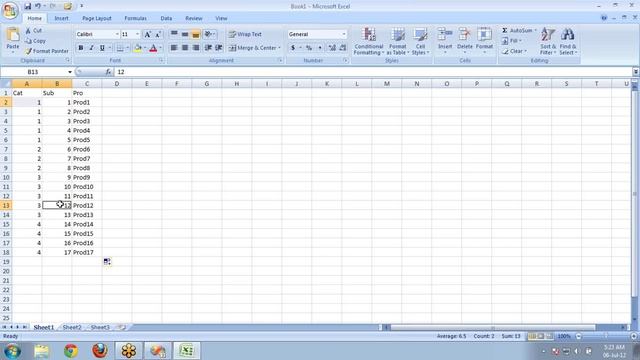Apply comma style
This screenshot has height=360, width=640.
click(x=320, y=48)
